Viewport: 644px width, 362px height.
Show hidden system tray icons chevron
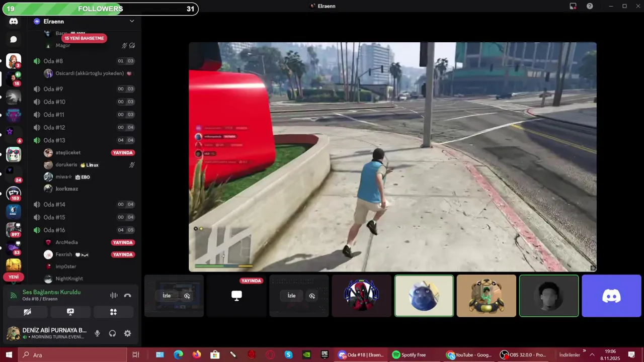(x=592, y=355)
